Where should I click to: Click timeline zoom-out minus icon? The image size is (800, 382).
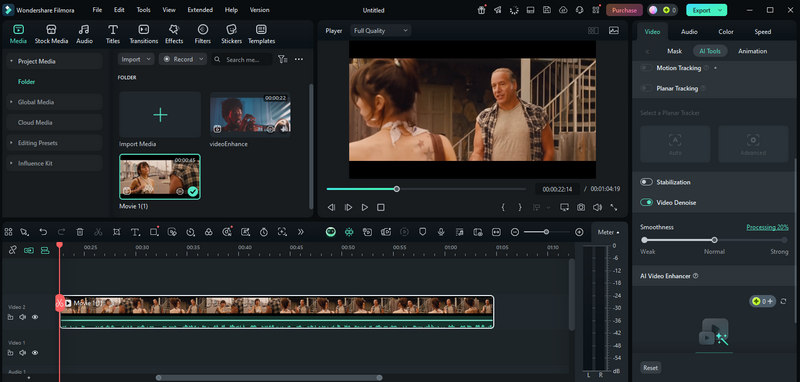pos(515,232)
